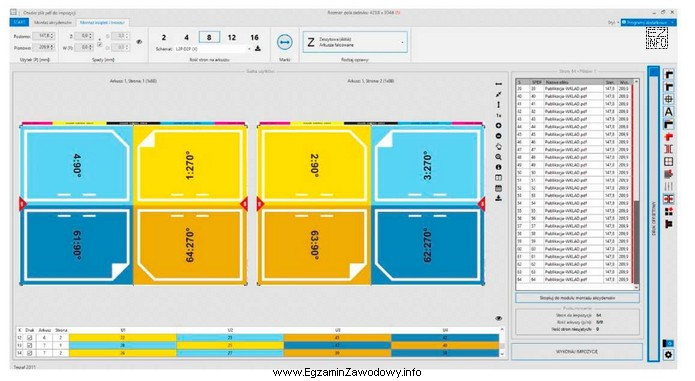Click the Marki double-arrow circle icon
Screen dimensions: 695x381
(x=285, y=42)
